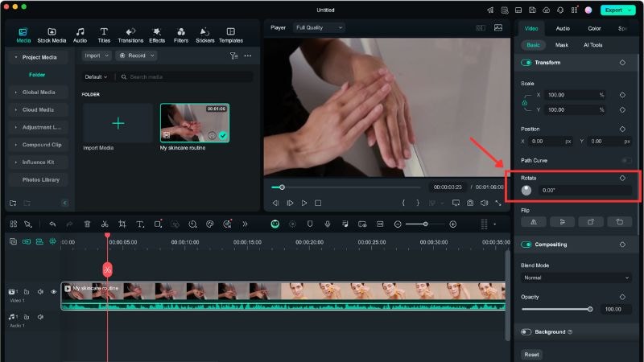The image size is (644, 362).
Task: Click the media filter icon
Action: [x=233, y=56]
